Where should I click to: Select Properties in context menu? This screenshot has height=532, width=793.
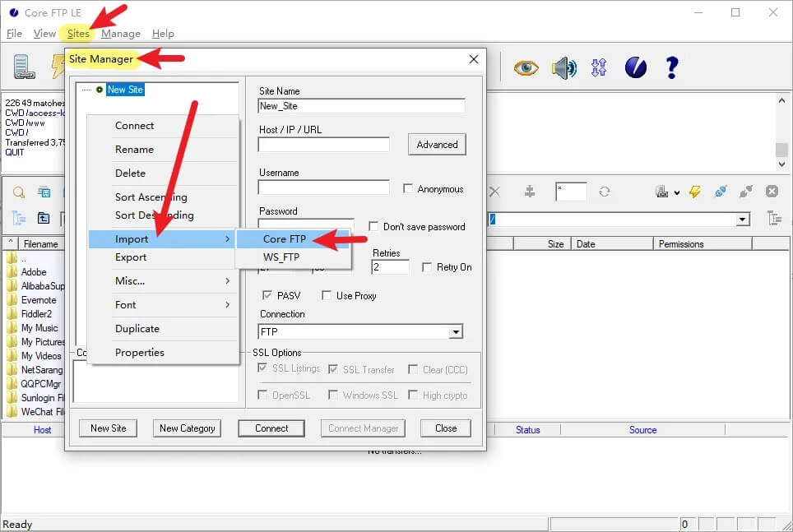click(162, 352)
